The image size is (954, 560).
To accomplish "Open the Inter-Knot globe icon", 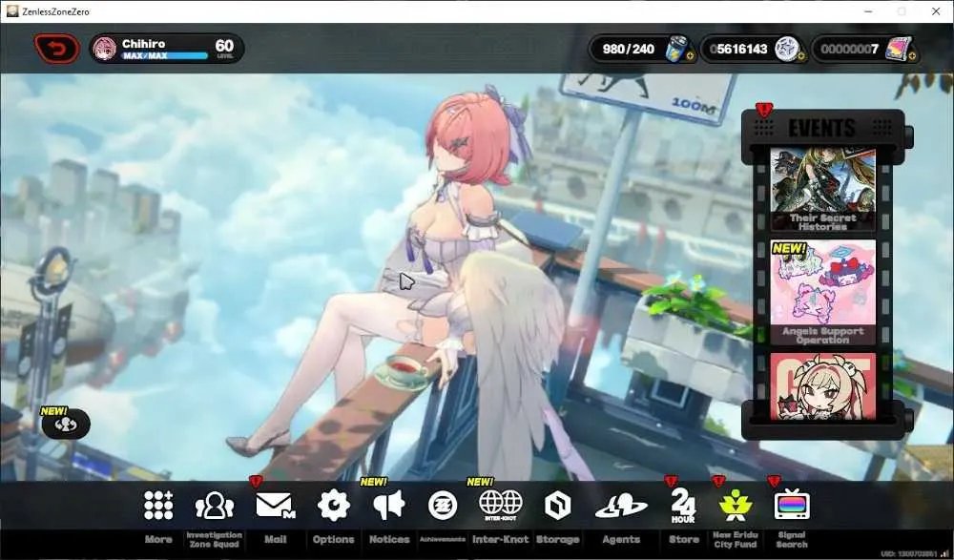I will tap(500, 506).
